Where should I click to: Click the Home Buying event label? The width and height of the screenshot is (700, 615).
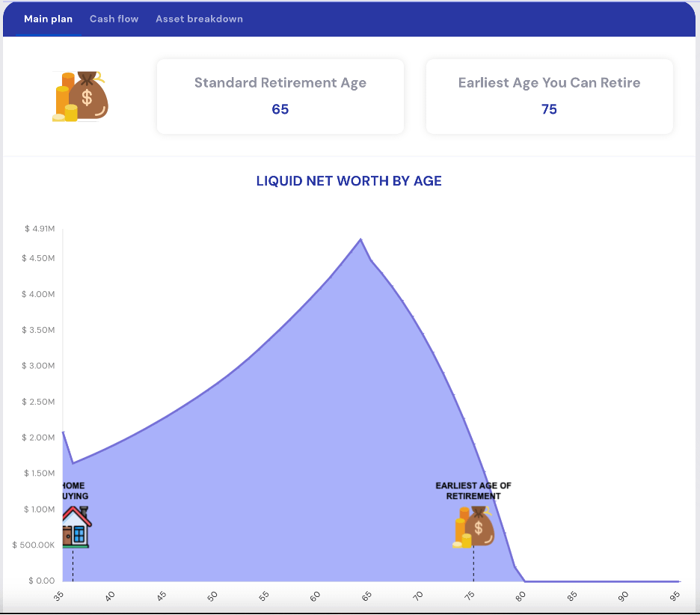[x=75, y=491]
